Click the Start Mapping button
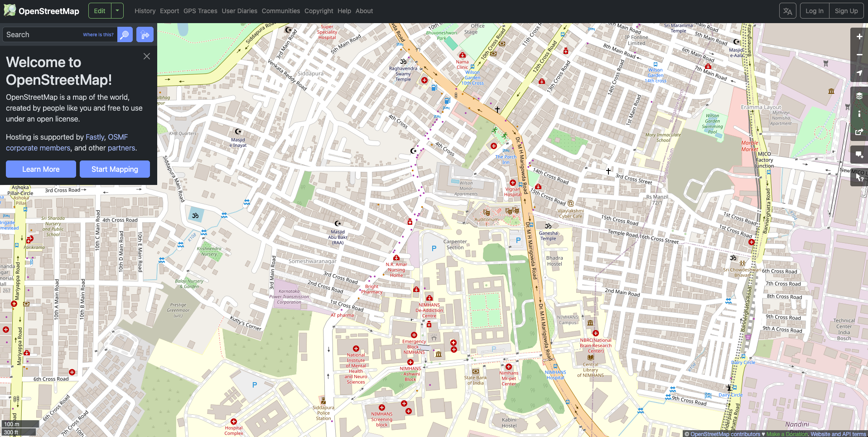The image size is (868, 437). pyautogui.click(x=115, y=169)
